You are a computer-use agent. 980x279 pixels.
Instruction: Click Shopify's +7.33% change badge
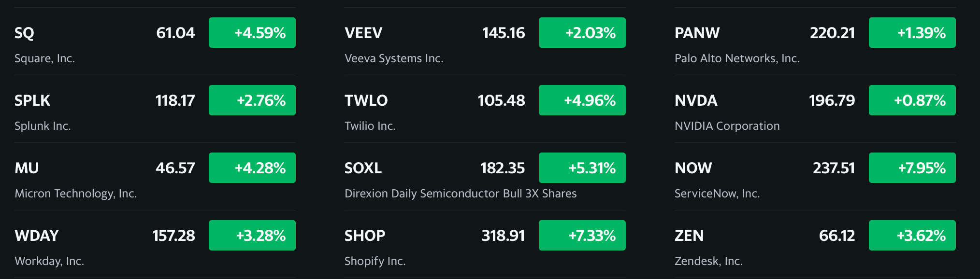[582, 236]
